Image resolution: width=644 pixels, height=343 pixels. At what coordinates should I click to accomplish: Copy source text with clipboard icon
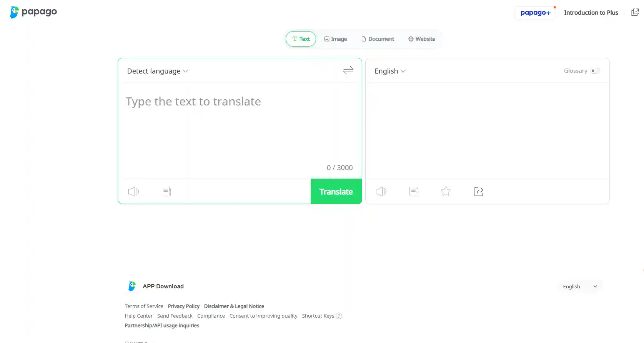click(x=166, y=191)
